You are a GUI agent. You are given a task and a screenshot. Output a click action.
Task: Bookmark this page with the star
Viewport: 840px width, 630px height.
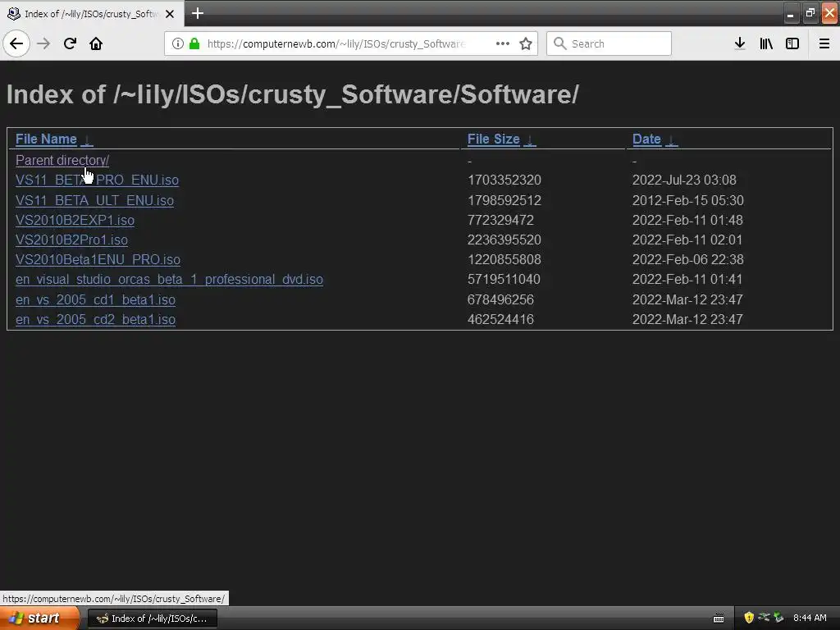[526, 43]
